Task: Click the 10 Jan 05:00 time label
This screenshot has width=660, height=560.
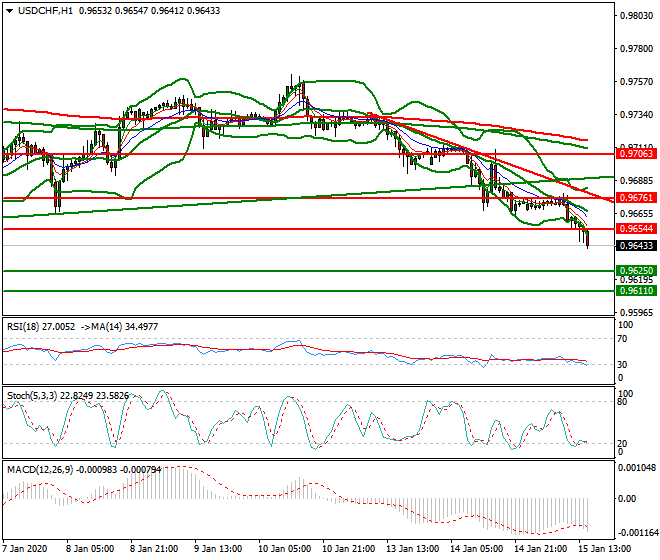Action: tap(284, 549)
